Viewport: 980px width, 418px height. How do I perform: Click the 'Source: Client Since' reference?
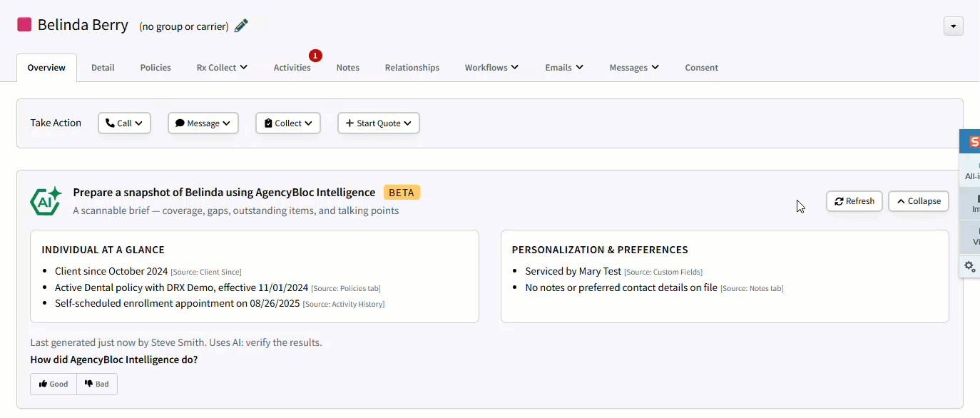[206, 272]
